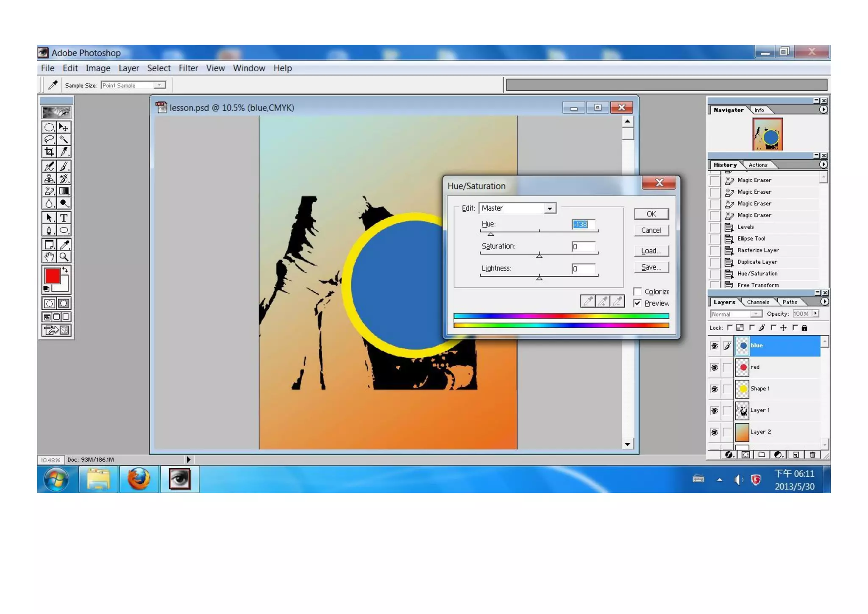The height and width of the screenshot is (614, 868).
Task: Open status bar info arrow menu
Action: click(x=189, y=459)
